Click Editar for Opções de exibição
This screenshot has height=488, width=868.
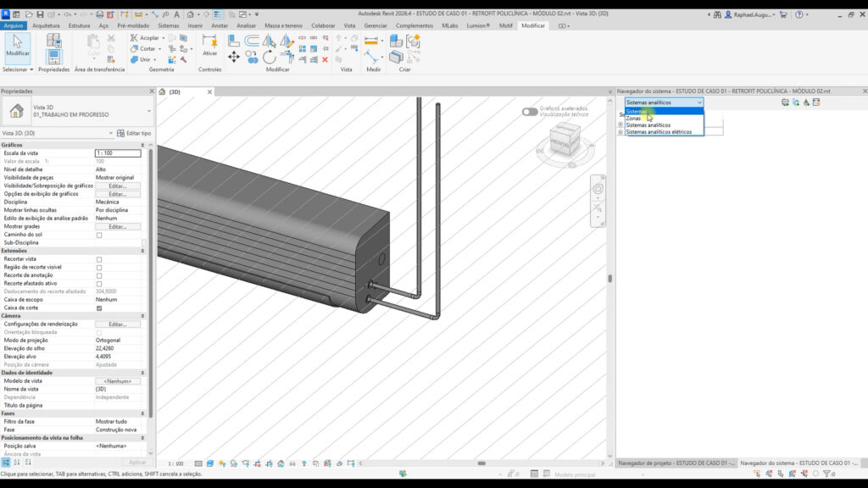click(x=117, y=194)
